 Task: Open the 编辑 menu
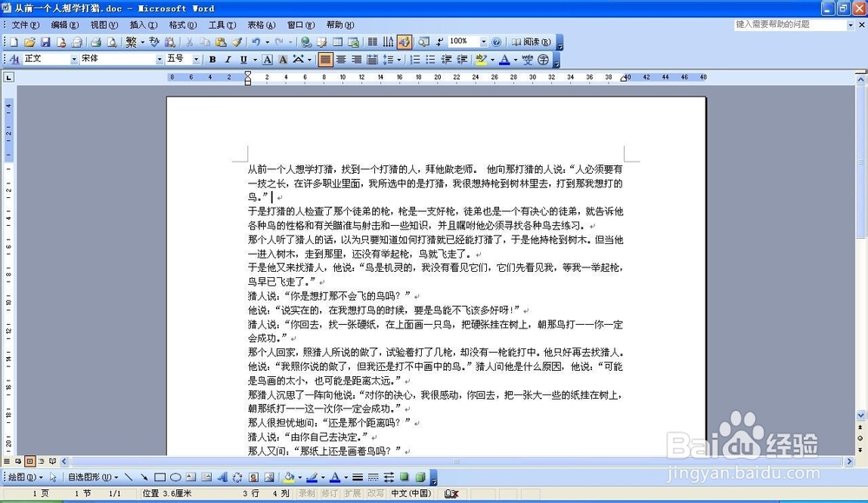coord(65,25)
